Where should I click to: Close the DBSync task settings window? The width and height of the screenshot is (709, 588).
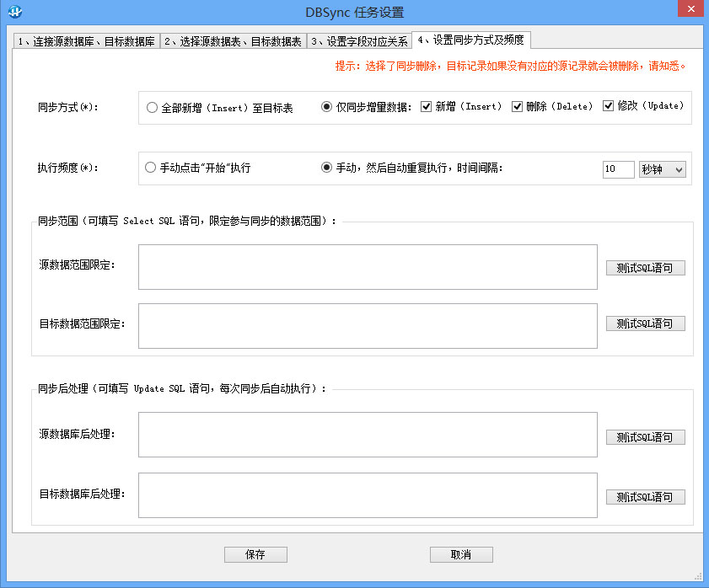coord(691,8)
